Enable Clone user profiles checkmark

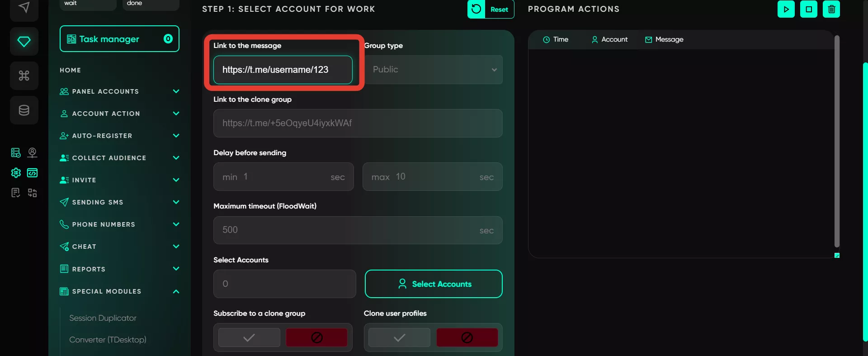point(399,337)
